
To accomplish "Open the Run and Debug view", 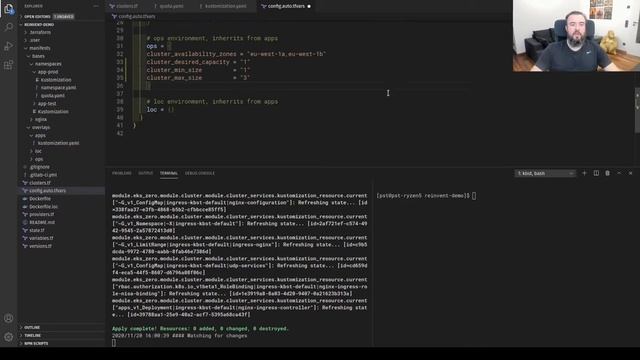I will coord(9,46).
